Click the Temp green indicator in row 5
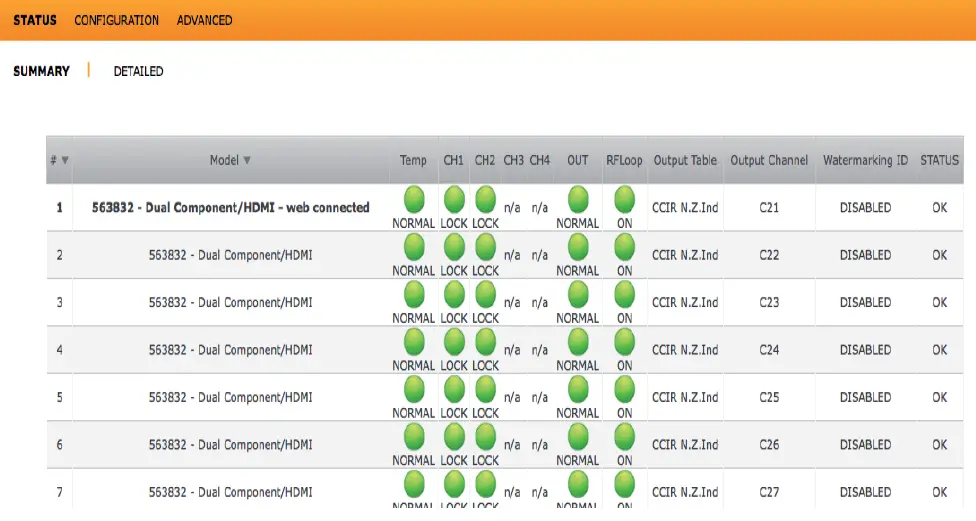 (414, 390)
